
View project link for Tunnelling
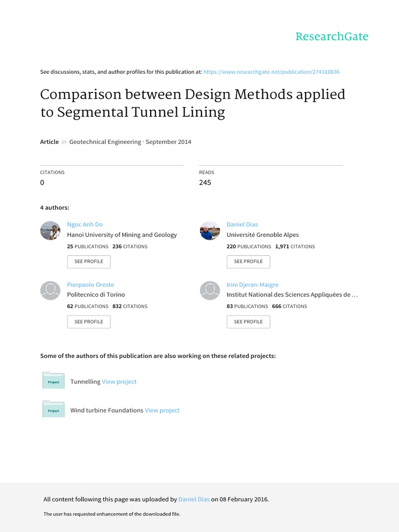click(119, 382)
